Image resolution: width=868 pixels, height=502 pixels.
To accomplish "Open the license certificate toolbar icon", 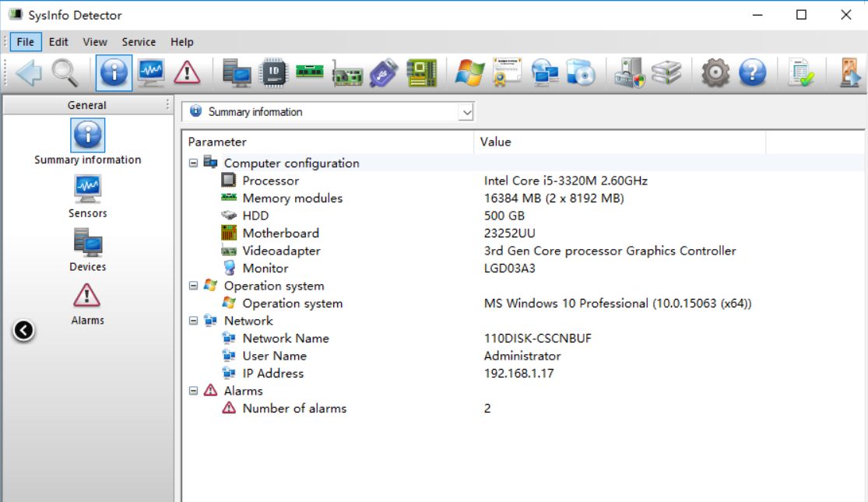I will click(507, 72).
